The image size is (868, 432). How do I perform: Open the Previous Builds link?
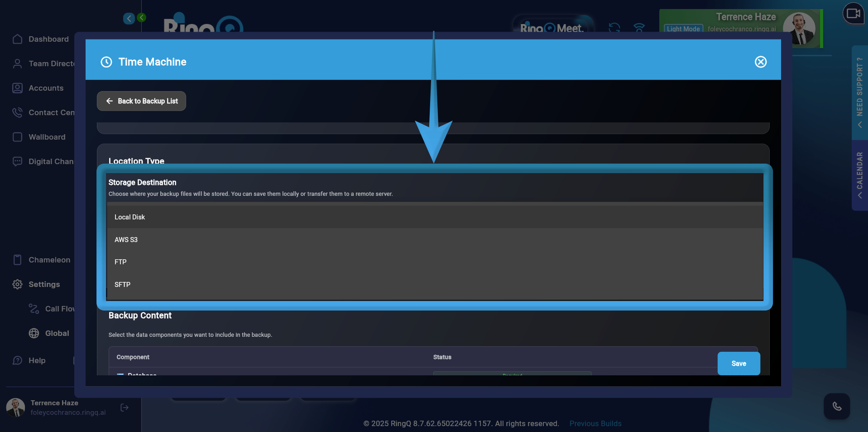click(595, 423)
